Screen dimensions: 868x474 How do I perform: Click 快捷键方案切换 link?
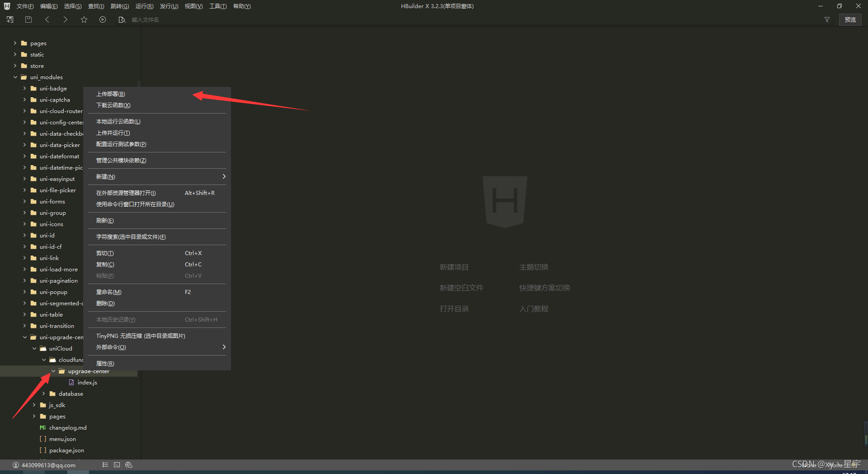(544, 288)
